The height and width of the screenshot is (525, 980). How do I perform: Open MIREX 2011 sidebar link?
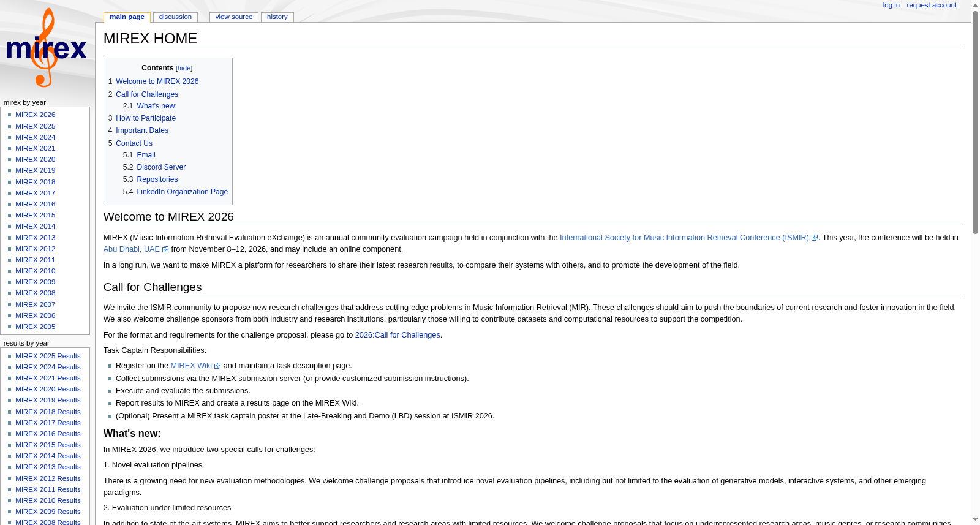36,260
